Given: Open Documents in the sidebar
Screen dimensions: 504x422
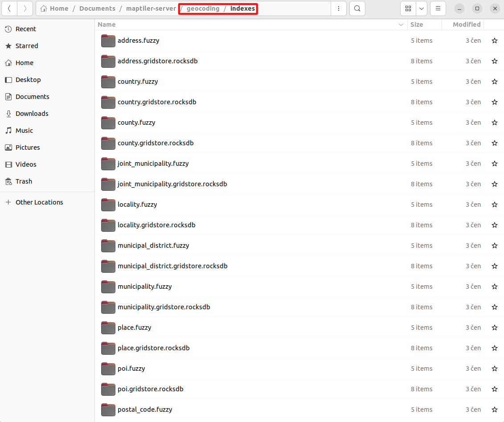Looking at the screenshot, I should click(x=47, y=97).
